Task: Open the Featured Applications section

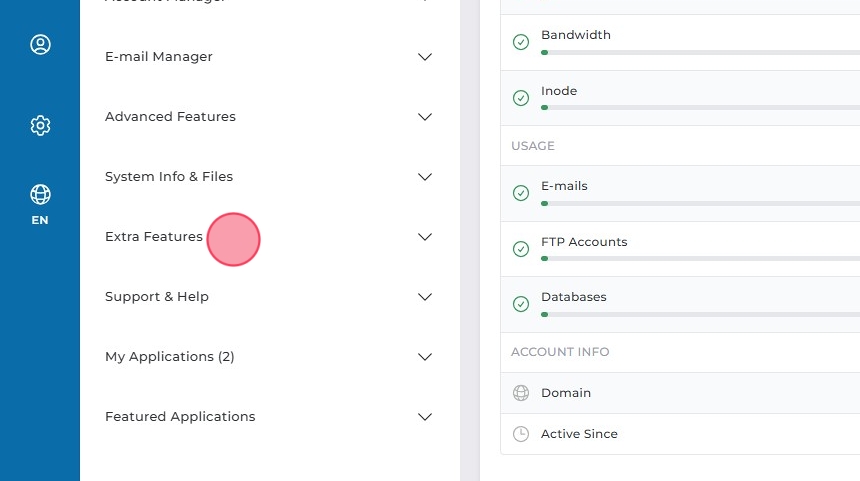Action: click(x=180, y=417)
